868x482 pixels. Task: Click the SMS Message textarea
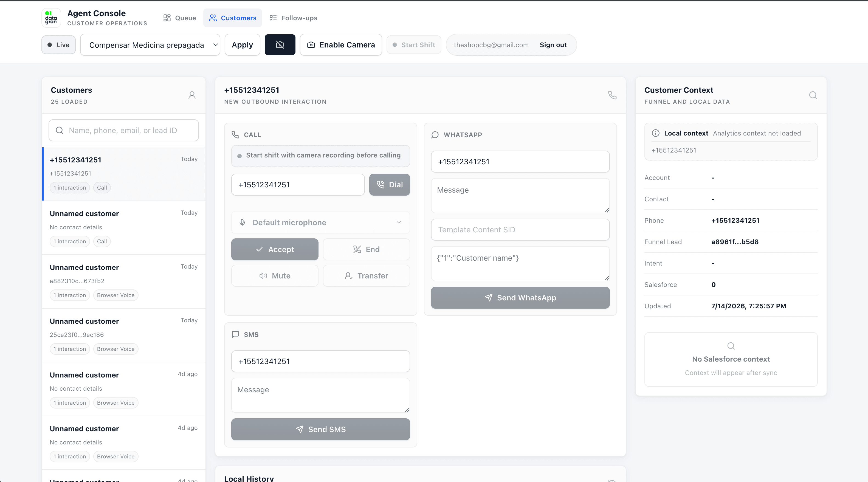(x=320, y=395)
